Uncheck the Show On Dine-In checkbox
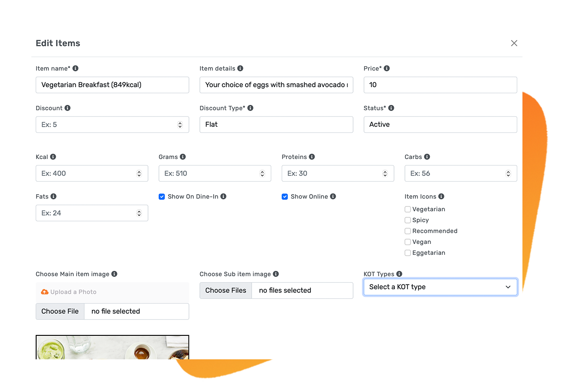 tap(162, 197)
